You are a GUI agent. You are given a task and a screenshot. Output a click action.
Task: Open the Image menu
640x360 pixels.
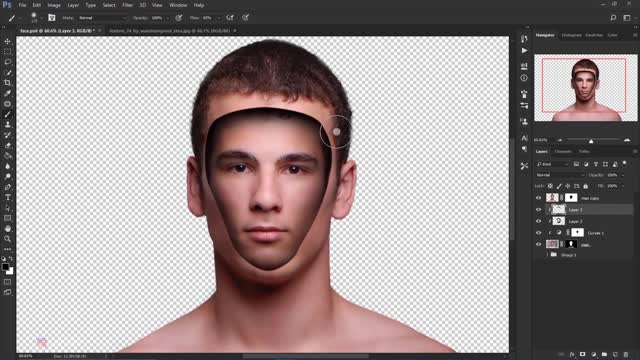click(54, 5)
